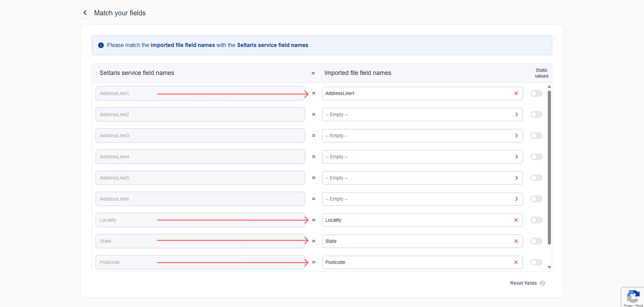Click the reset icon next to Reset fields
The width and height of the screenshot is (644, 307).
coord(542,283)
